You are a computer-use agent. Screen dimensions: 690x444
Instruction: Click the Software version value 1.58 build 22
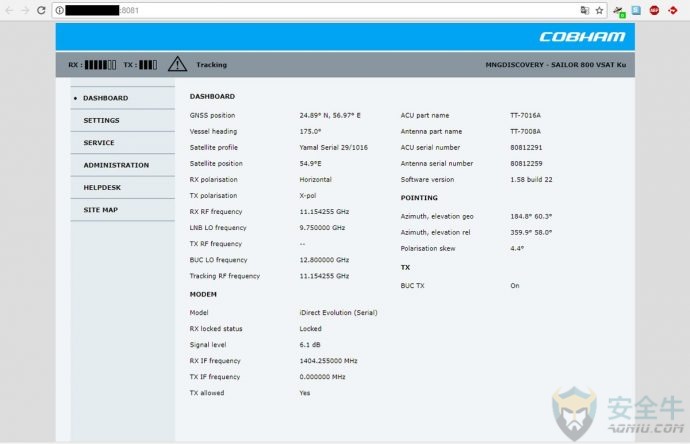531,180
